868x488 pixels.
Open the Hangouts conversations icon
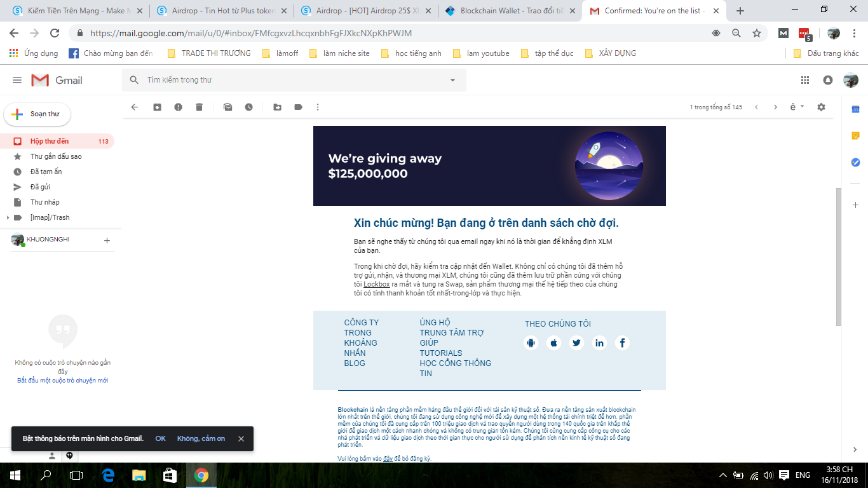click(69, 456)
